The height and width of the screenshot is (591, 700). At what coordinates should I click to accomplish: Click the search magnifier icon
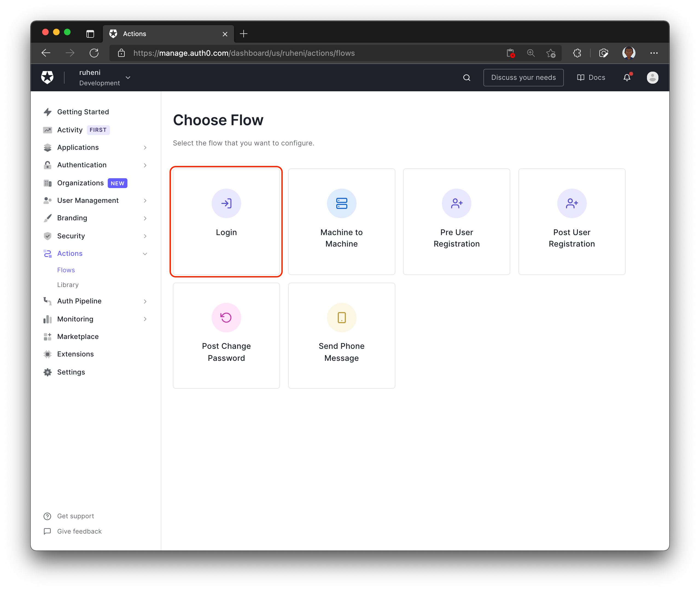point(467,77)
